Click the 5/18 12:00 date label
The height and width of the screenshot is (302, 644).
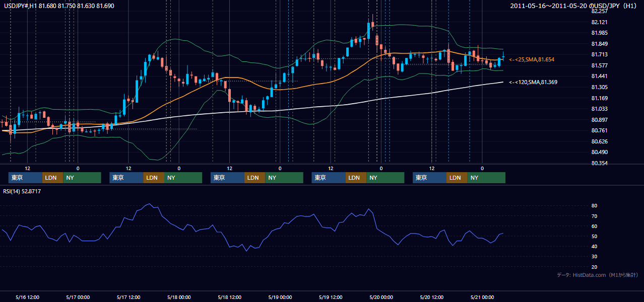(230, 297)
